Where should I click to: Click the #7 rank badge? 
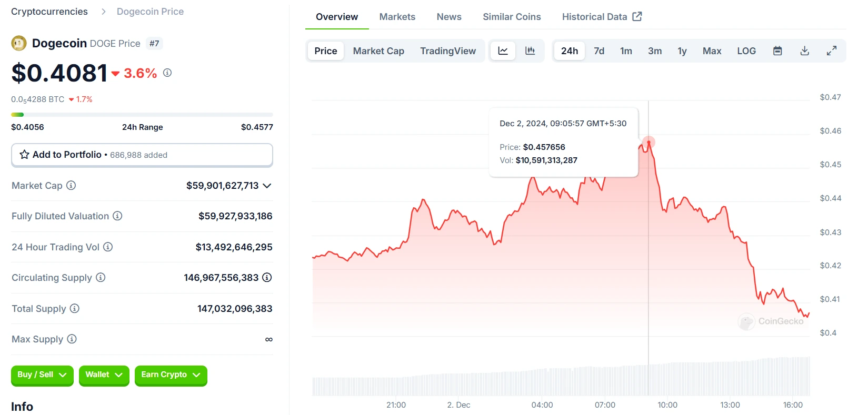(x=154, y=44)
